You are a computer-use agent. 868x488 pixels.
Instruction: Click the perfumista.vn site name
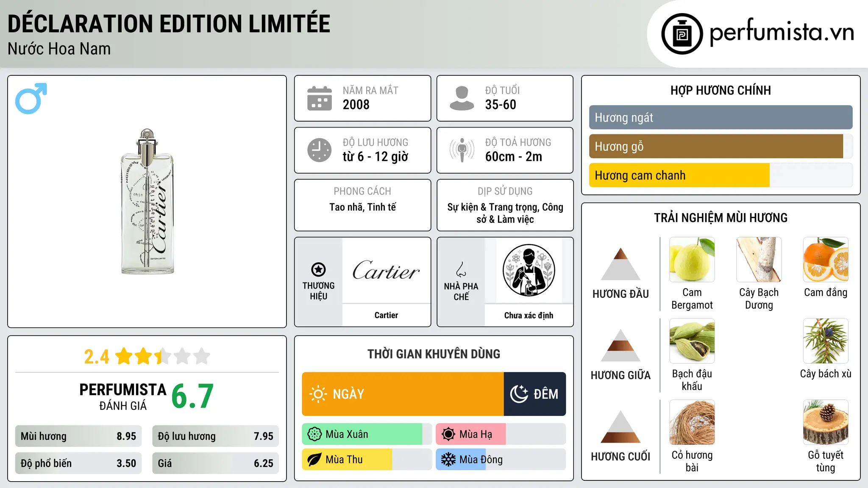[x=782, y=33]
